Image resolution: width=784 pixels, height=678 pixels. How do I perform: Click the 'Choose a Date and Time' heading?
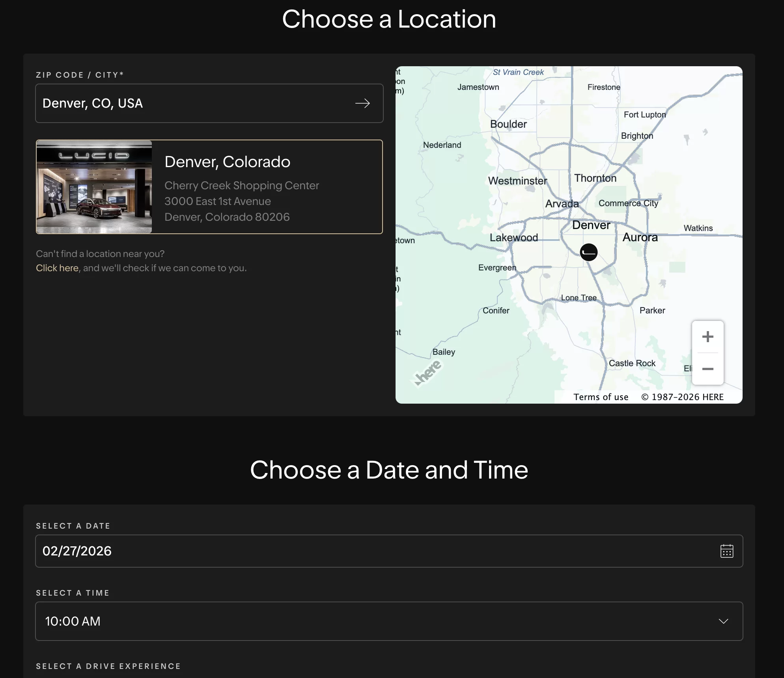389,470
